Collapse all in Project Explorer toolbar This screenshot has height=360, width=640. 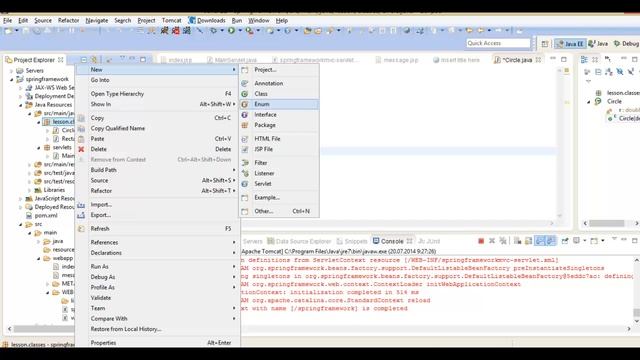pos(84,60)
